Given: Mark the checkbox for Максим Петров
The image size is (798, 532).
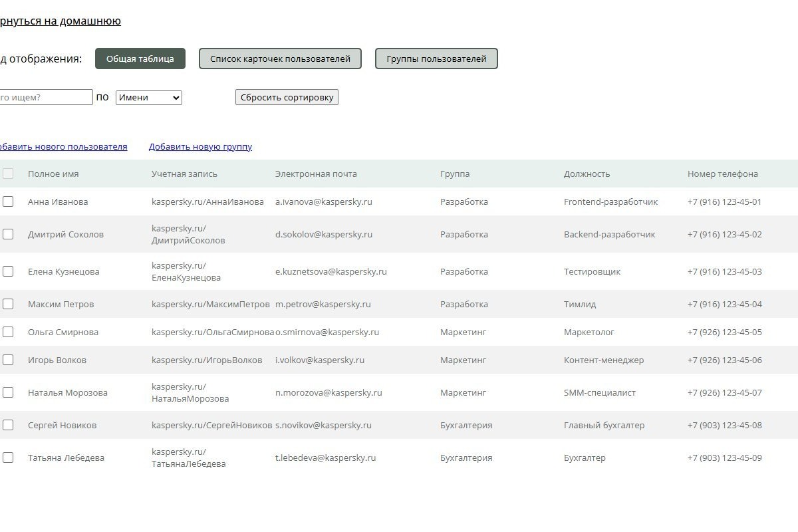Looking at the screenshot, I should coord(8,304).
